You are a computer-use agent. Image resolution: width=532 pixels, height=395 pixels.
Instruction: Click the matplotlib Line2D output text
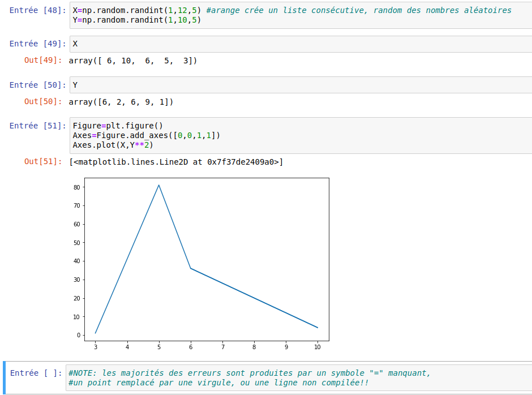pos(176,162)
